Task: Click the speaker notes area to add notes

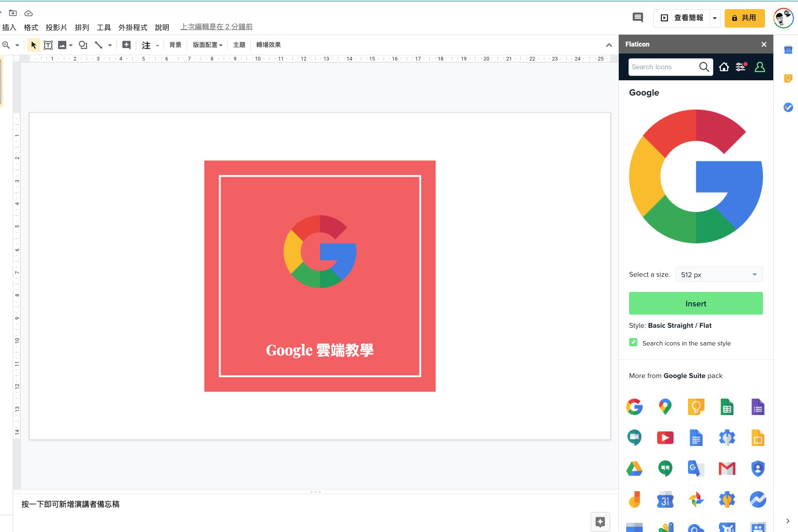Action: 70,504
